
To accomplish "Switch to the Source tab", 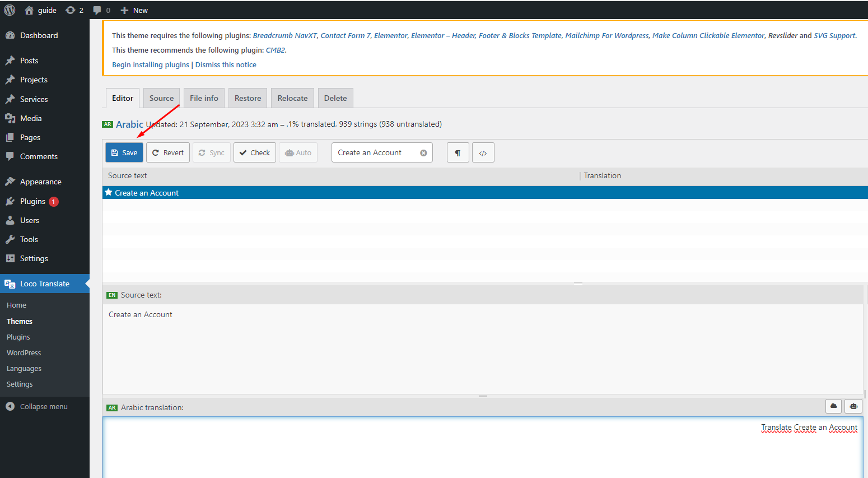I will point(161,98).
